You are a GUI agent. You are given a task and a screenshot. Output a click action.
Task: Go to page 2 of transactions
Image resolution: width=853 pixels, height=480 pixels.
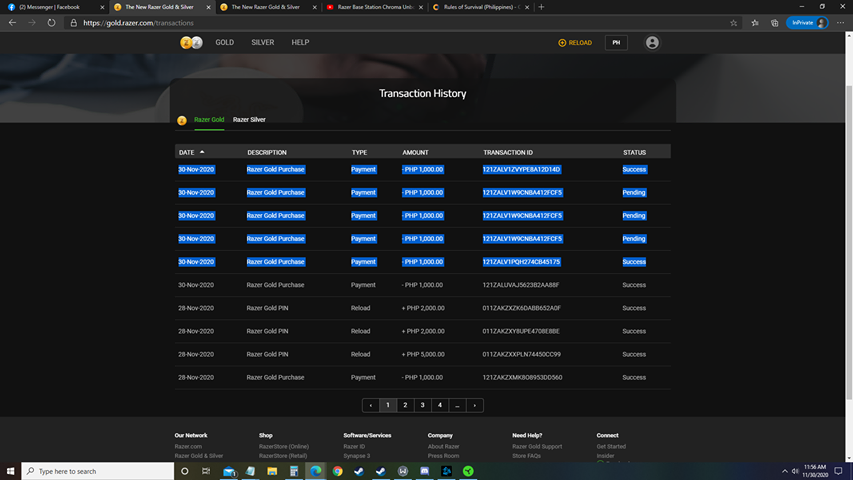tap(405, 405)
